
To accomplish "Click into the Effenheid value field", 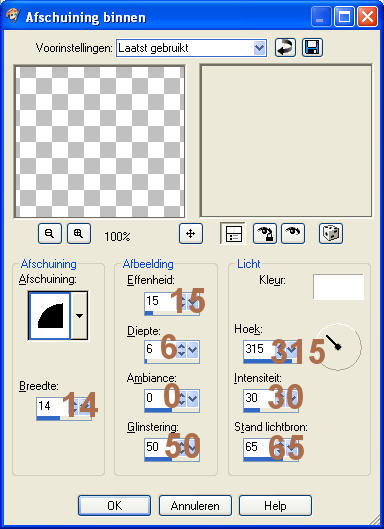I will pyautogui.click(x=159, y=301).
